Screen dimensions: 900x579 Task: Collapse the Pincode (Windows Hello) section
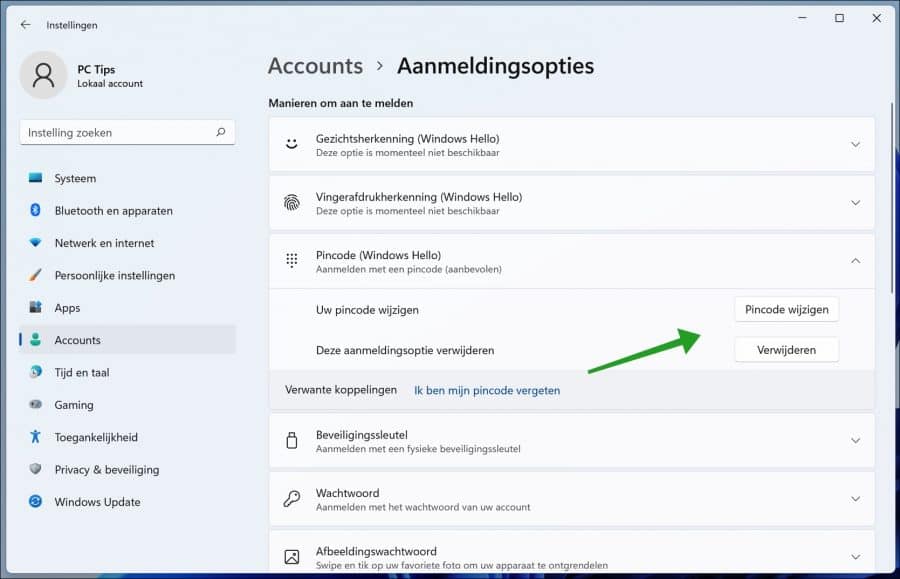(x=855, y=260)
